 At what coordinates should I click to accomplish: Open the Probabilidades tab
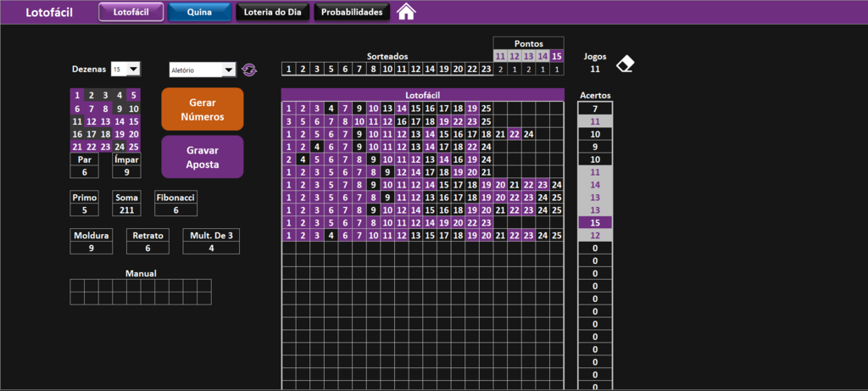[352, 12]
